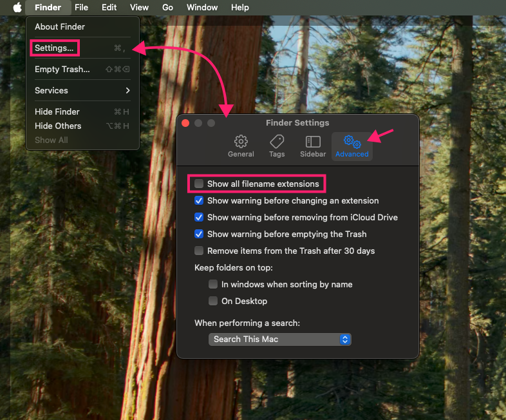Open the Go menu

(167, 8)
